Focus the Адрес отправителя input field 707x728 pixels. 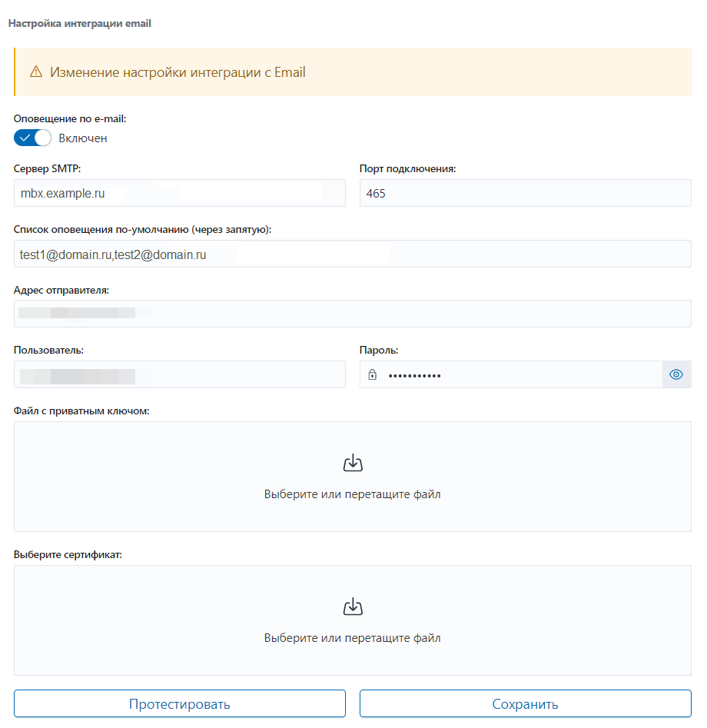pyautogui.click(x=353, y=314)
